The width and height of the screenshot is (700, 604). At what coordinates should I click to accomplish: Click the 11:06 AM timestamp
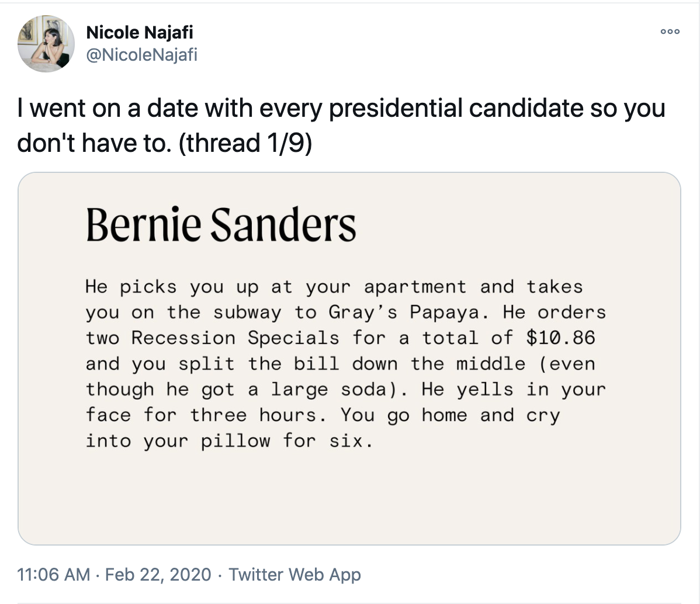click(54, 574)
